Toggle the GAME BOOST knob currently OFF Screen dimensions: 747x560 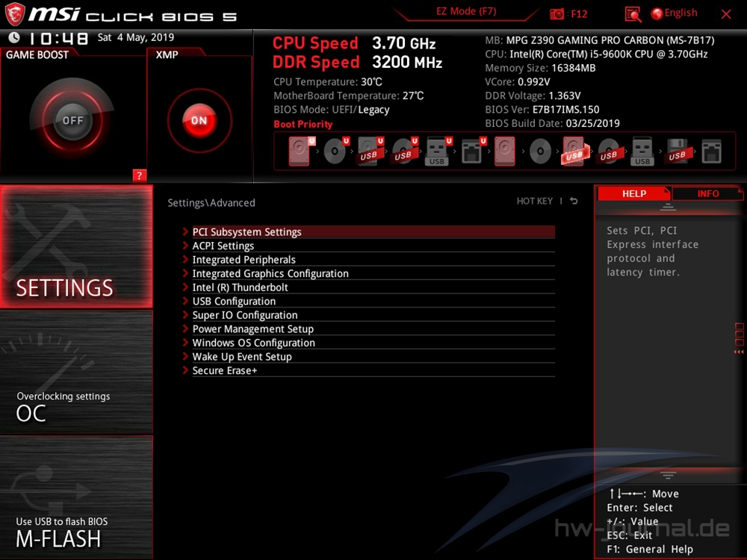click(x=72, y=120)
